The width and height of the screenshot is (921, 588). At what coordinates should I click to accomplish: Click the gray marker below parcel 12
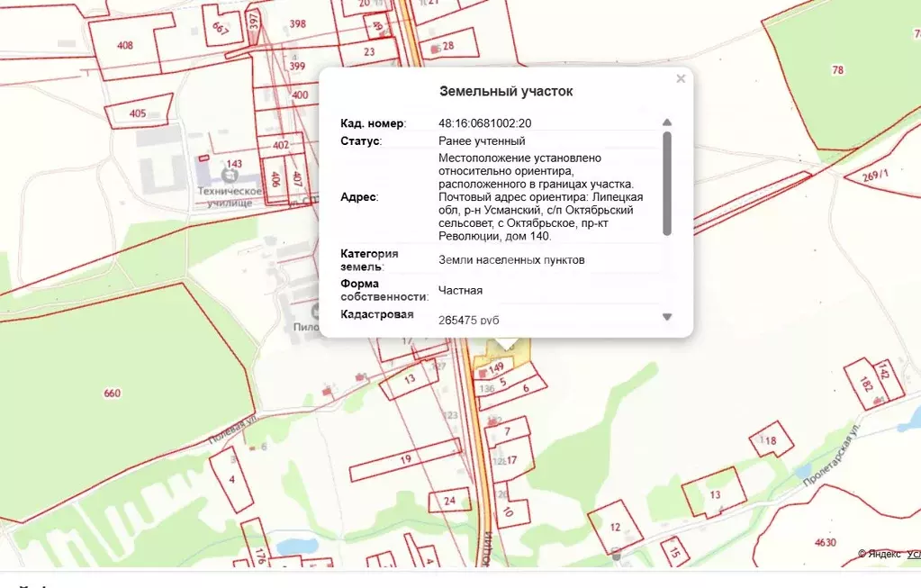(x=616, y=556)
